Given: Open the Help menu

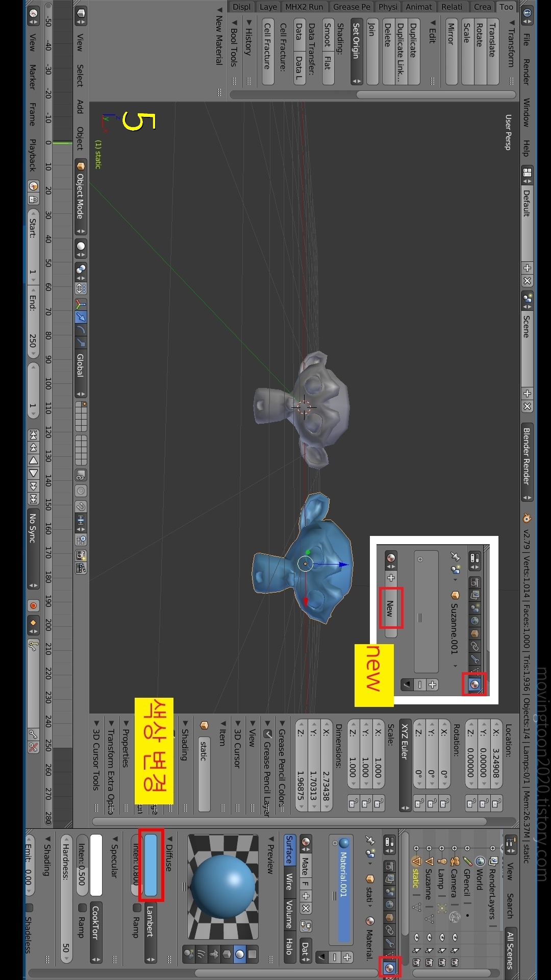Looking at the screenshot, I should (527, 148).
